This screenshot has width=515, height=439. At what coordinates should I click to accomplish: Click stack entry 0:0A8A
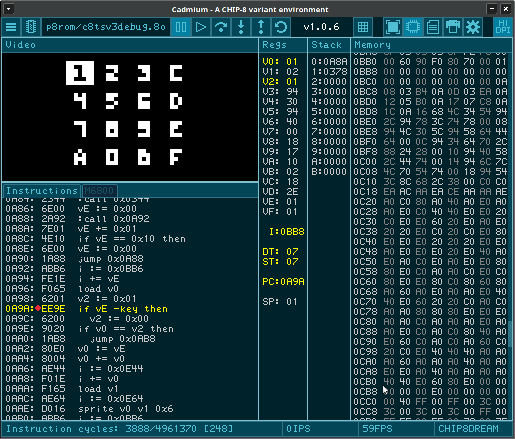(329, 62)
